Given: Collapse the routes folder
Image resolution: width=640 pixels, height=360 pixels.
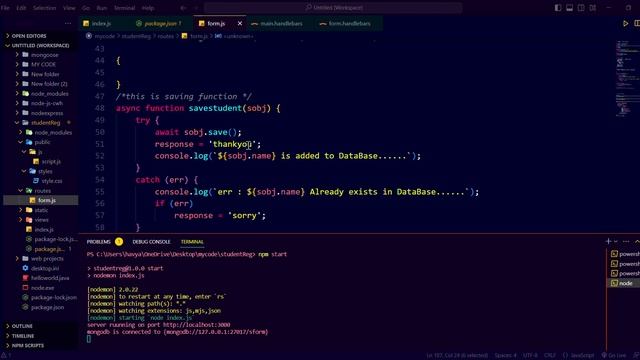Looking at the screenshot, I should (42, 191).
